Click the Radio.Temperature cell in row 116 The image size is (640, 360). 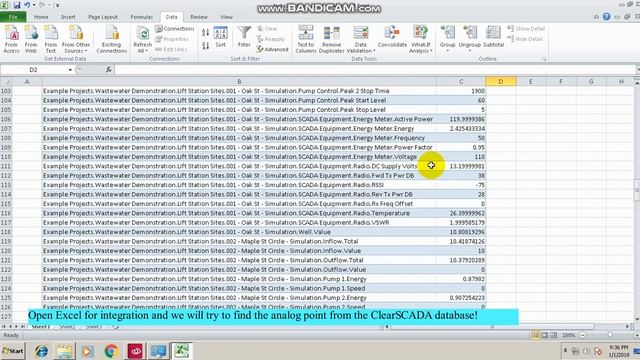coord(239,213)
